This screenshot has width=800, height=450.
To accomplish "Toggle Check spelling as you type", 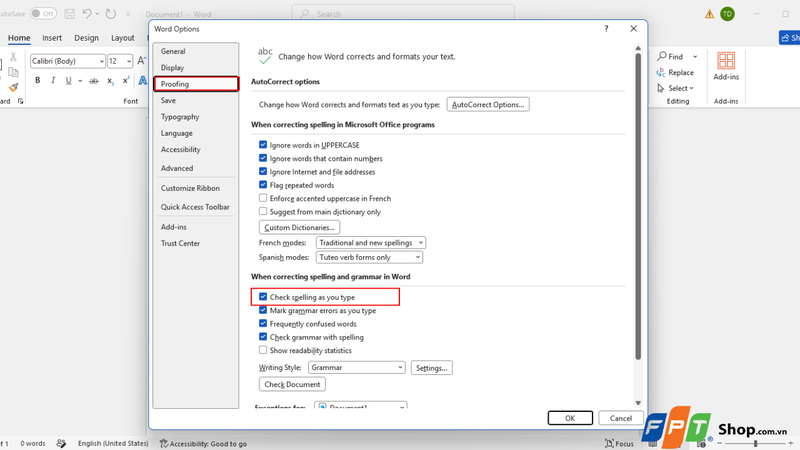I will click(x=263, y=296).
